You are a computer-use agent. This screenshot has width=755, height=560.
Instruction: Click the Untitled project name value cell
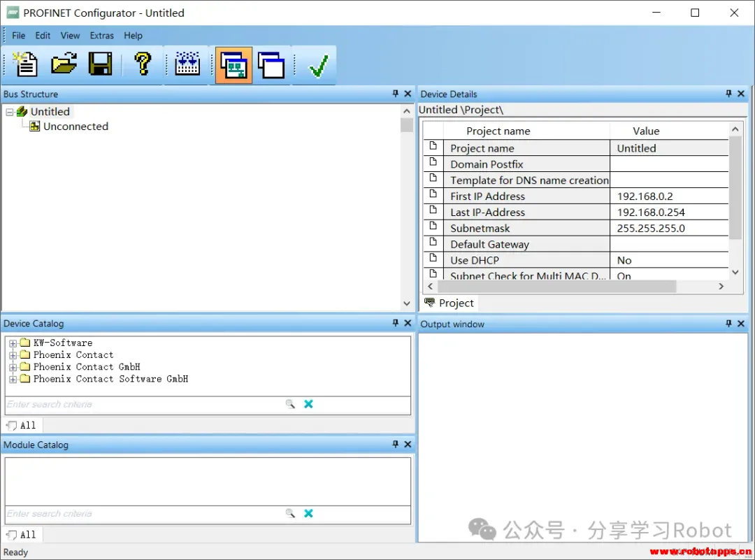(x=669, y=148)
